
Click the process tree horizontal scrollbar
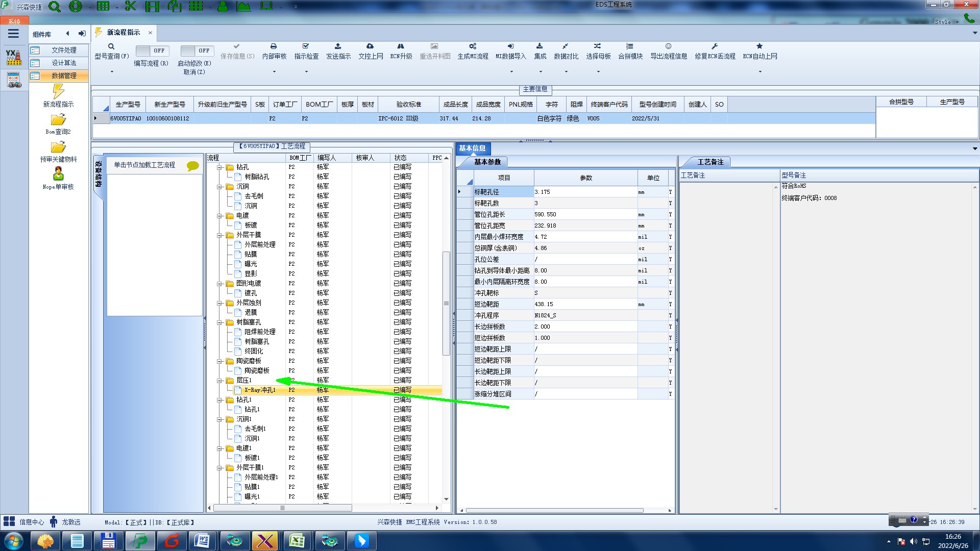pyautogui.click(x=282, y=508)
